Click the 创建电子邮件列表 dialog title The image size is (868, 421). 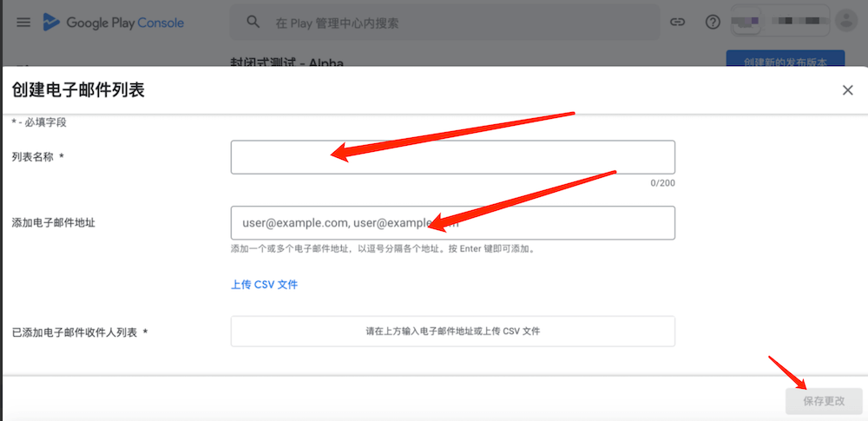click(78, 90)
